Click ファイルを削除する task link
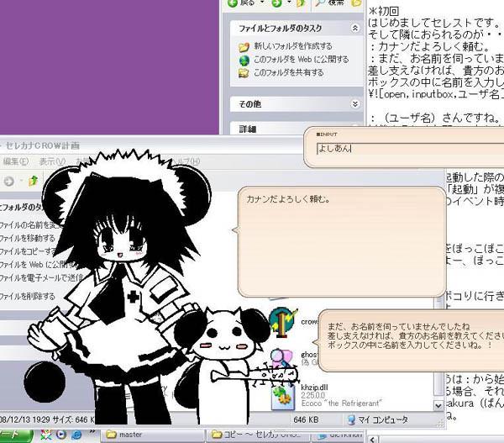The width and height of the screenshot is (504, 443). (x=28, y=296)
